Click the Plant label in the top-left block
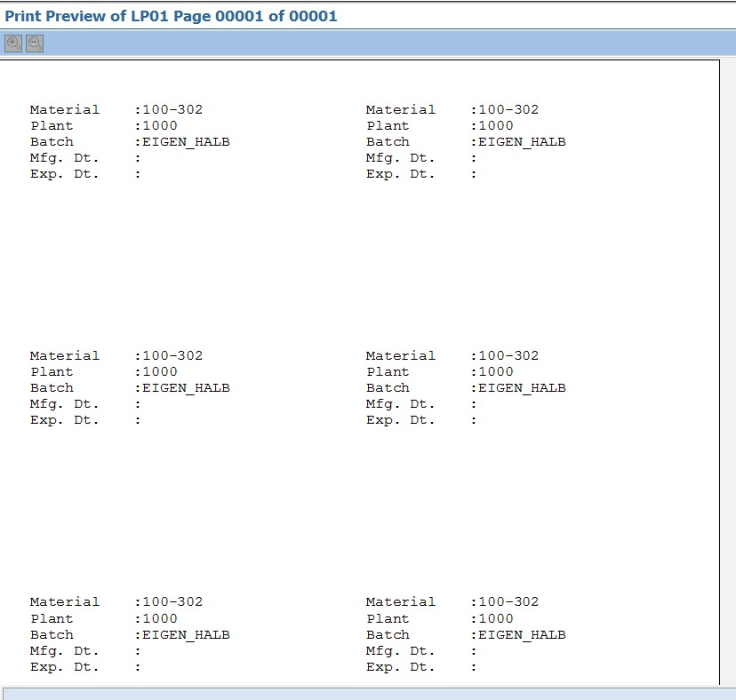736x700 pixels. [52, 125]
